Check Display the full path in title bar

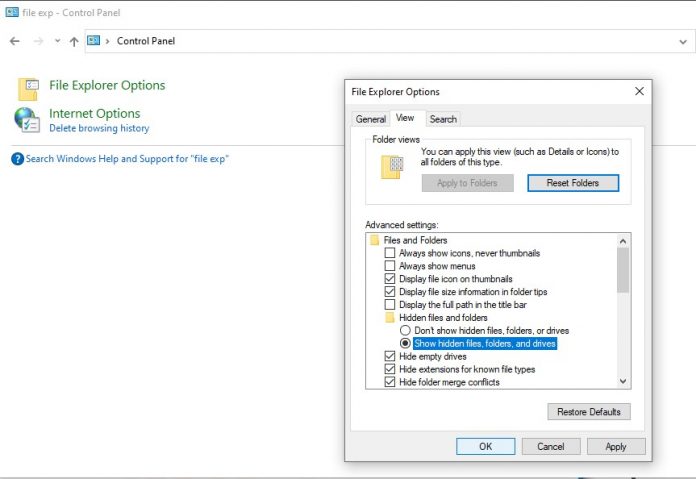point(390,305)
